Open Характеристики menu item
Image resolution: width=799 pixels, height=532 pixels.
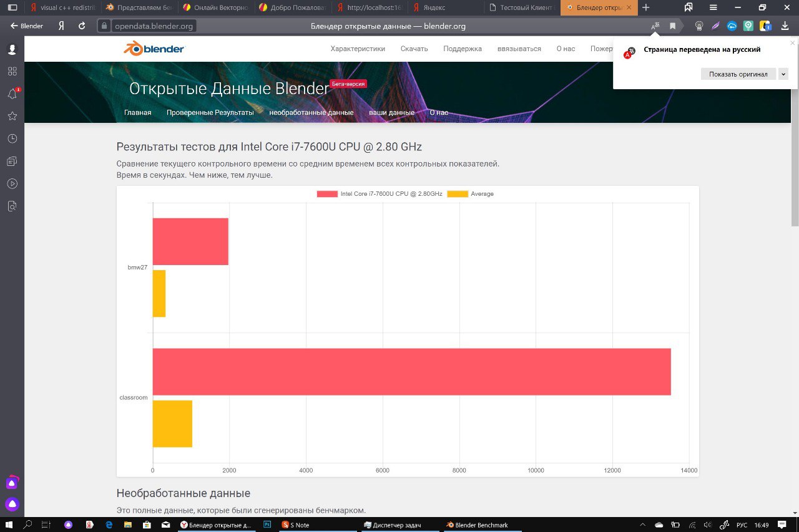click(x=358, y=49)
